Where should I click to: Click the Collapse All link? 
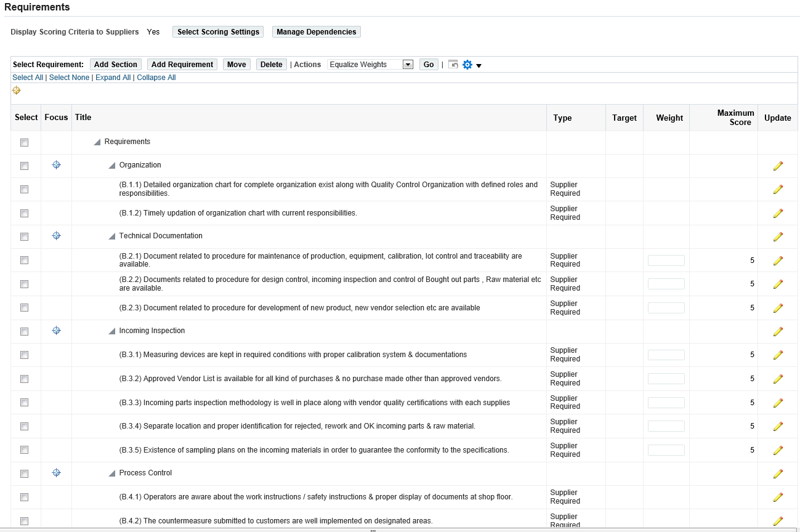click(156, 78)
